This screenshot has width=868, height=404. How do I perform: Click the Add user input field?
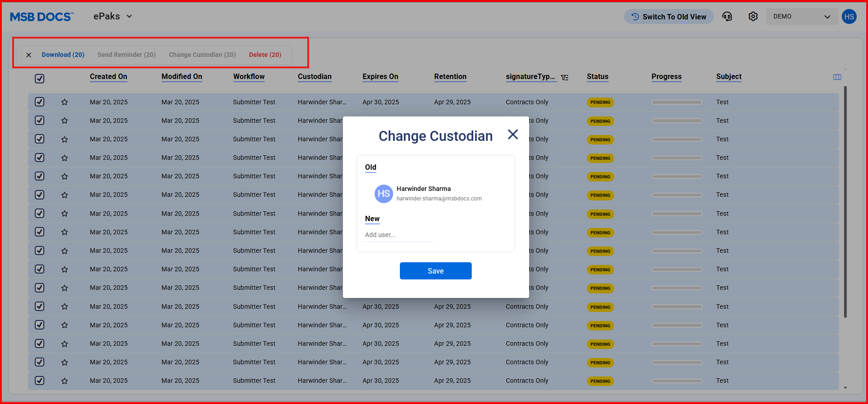(398, 235)
